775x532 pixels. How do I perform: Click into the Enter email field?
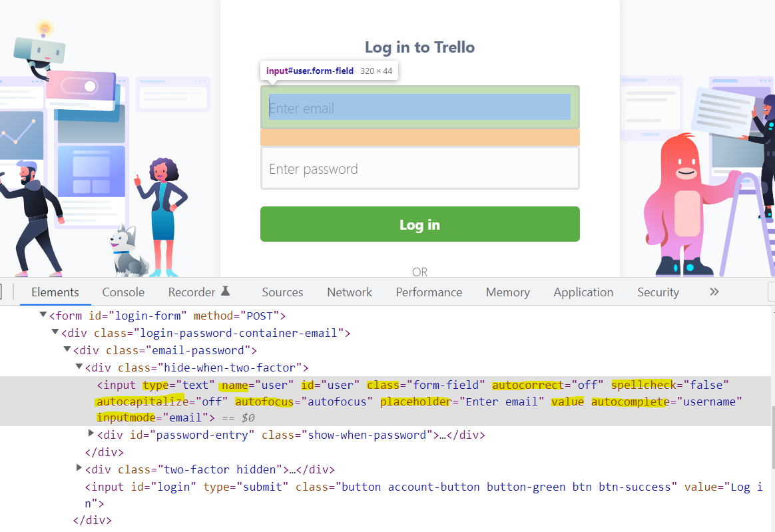coord(419,108)
